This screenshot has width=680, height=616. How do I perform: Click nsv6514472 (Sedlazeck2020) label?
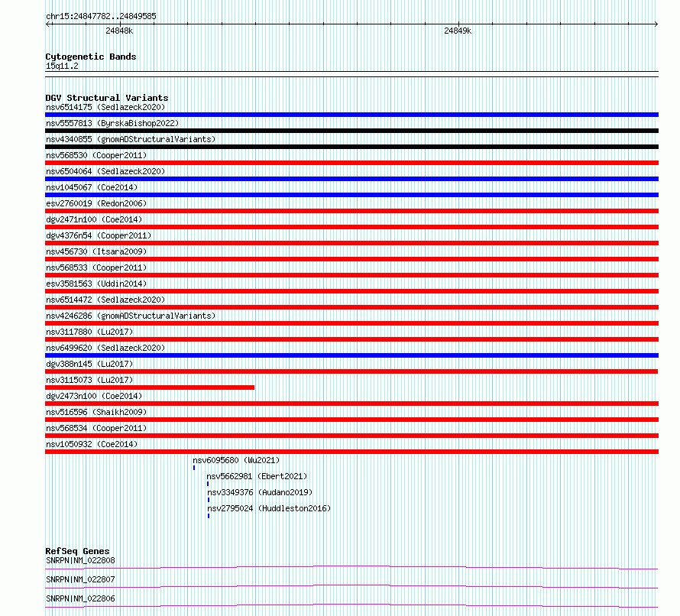point(105,300)
